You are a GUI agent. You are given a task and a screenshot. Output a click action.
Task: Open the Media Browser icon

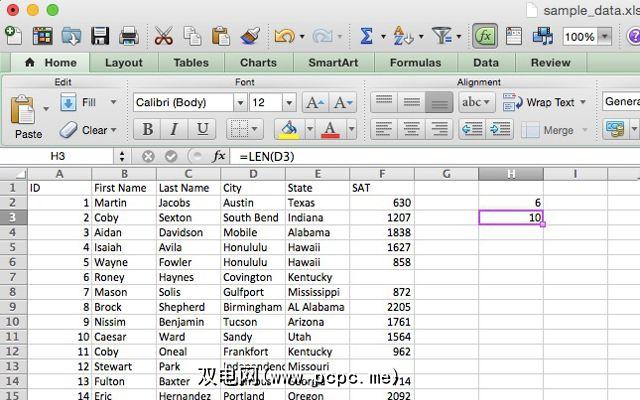pos(543,36)
